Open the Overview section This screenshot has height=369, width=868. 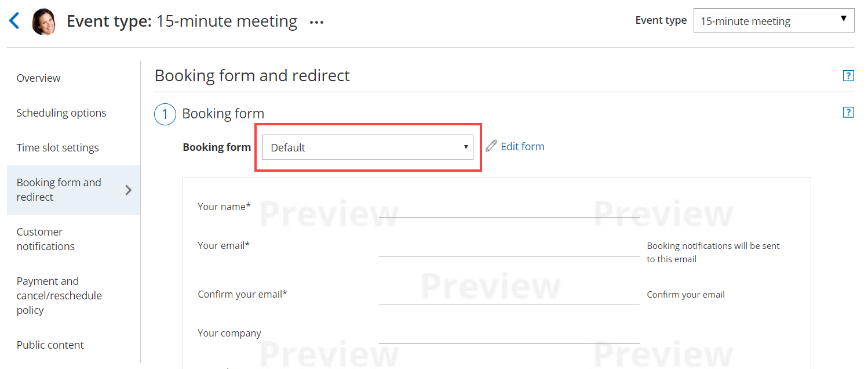click(39, 78)
